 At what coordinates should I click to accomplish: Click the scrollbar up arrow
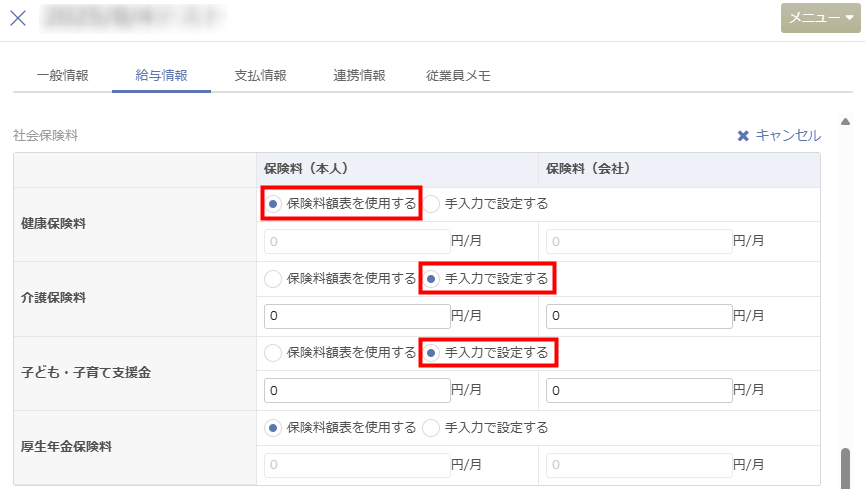click(846, 121)
